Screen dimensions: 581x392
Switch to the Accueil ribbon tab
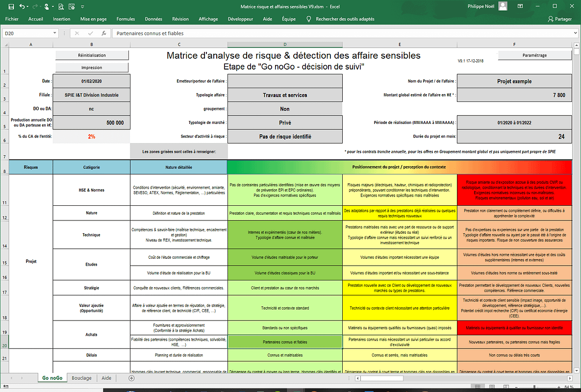click(x=36, y=19)
